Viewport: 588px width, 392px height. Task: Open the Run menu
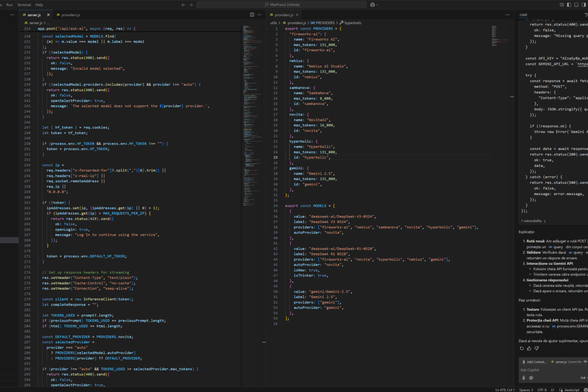click(x=9, y=4)
